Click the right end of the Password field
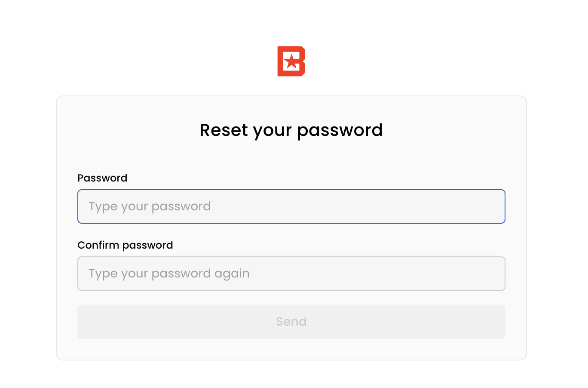 [494, 206]
